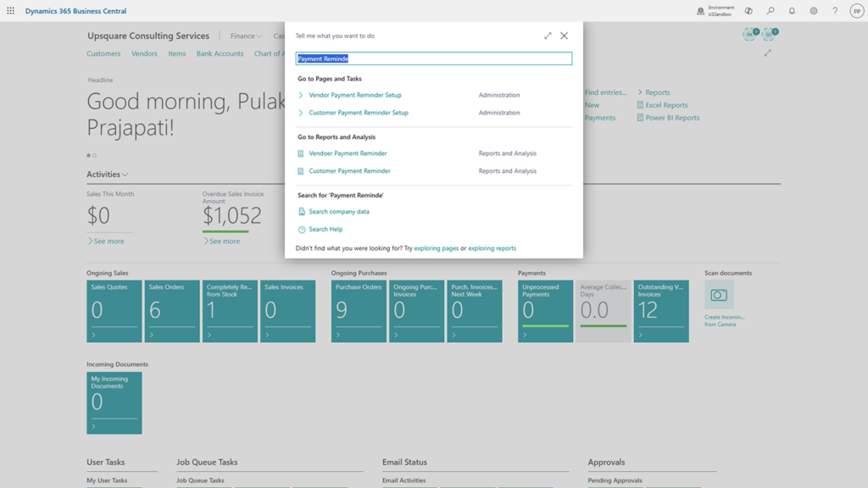This screenshot has width=868, height=488.
Task: Open the settings gear icon
Action: click(x=814, y=11)
